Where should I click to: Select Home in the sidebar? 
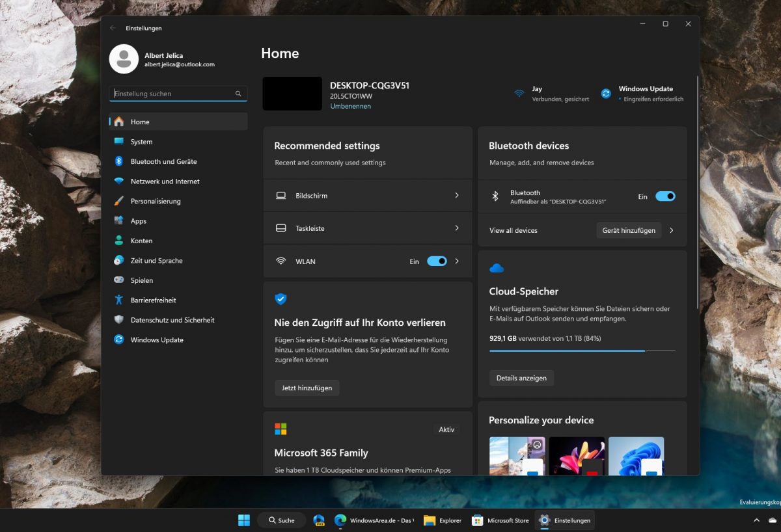pos(139,121)
